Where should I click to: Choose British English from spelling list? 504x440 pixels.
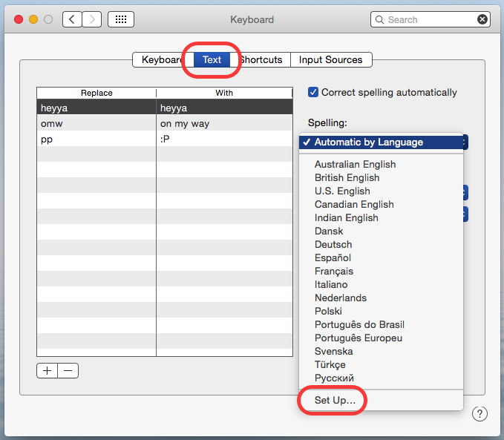point(347,177)
